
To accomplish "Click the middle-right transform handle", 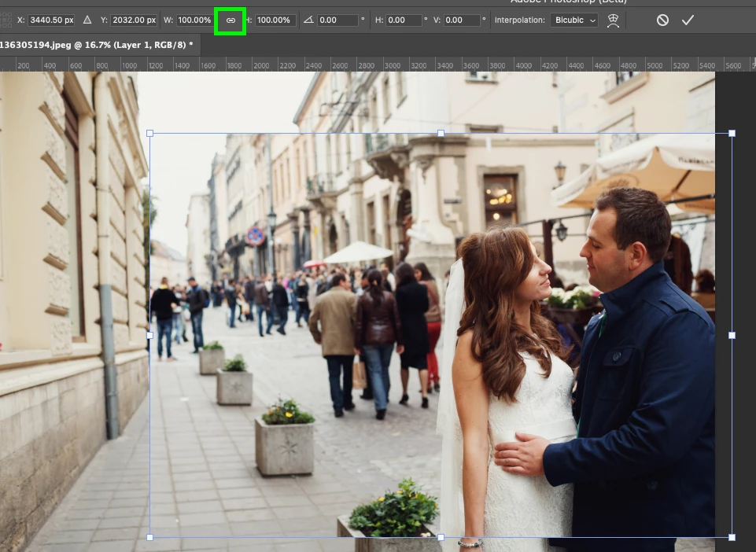I will (732, 335).
